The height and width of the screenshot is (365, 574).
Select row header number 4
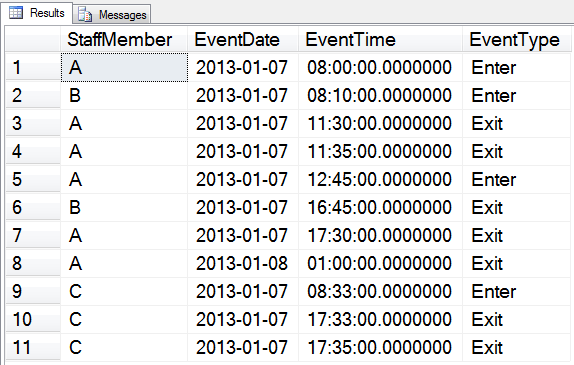pos(33,151)
